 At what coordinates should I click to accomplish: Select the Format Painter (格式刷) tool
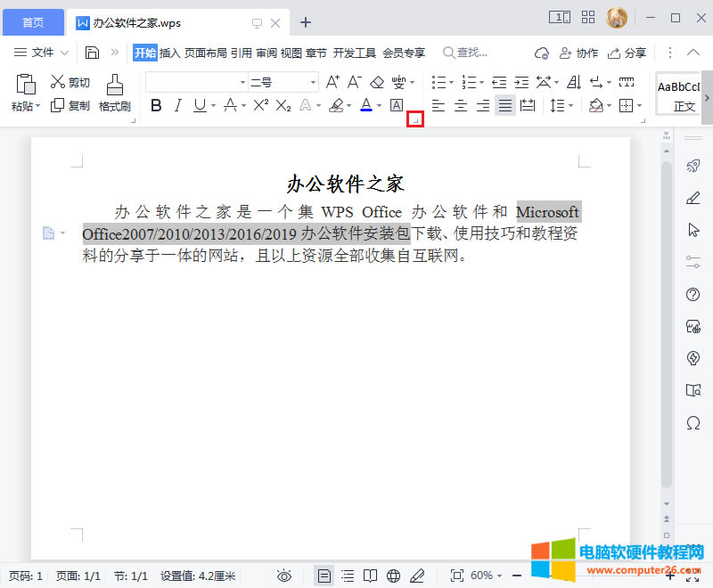click(114, 92)
